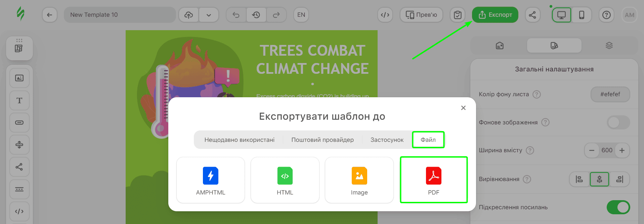Open the styles appearance panel tab
Image resolution: width=644 pixels, height=224 pixels.
(554, 45)
